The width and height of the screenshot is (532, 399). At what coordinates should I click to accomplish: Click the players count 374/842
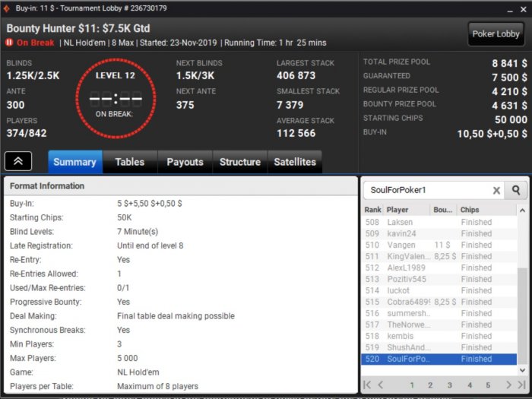tap(27, 133)
